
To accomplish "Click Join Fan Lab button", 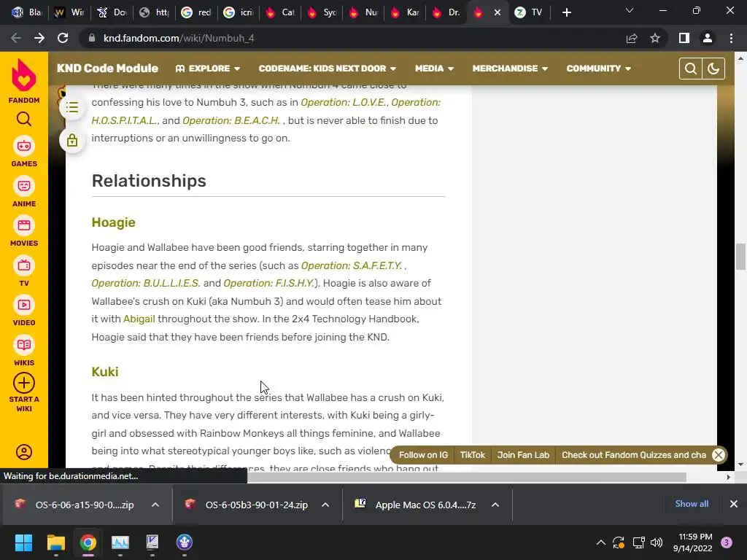I will tap(523, 455).
